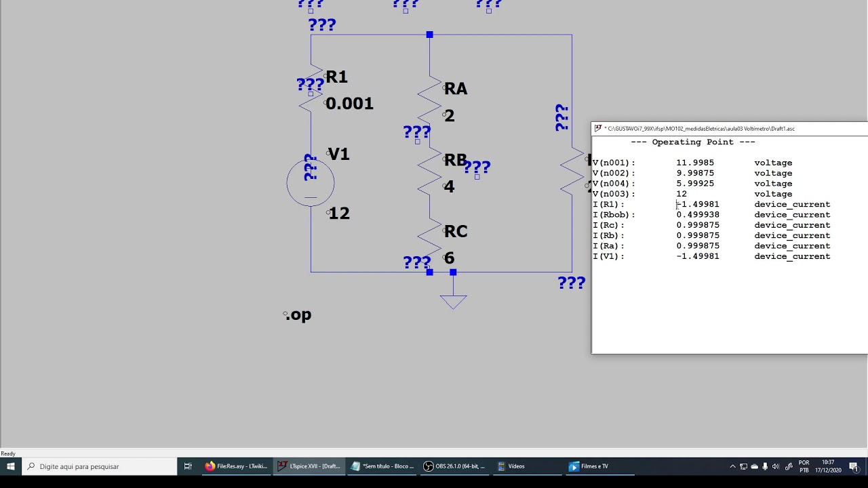Screen dimensions: 868x488
Task: Click the I(R1) row label
Action: point(608,205)
